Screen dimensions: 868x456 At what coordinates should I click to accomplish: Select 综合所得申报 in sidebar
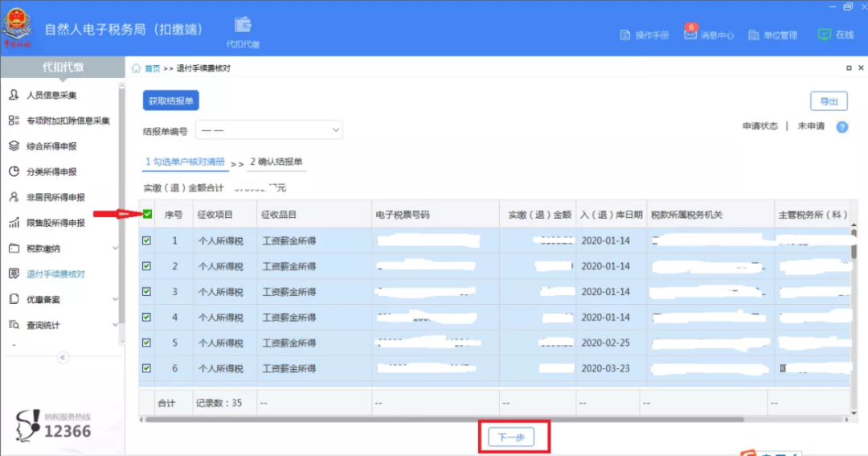(51, 146)
